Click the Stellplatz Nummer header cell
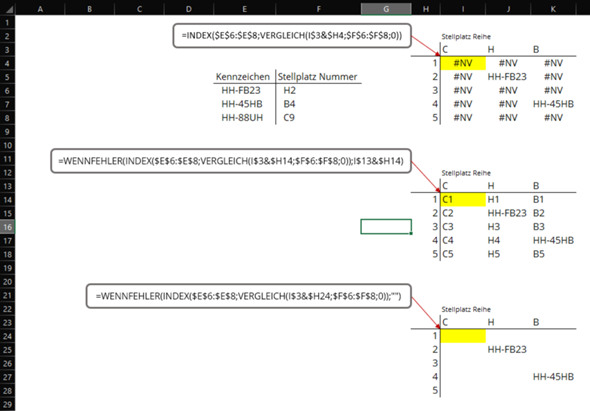This screenshot has width=590, height=411. [x=317, y=77]
